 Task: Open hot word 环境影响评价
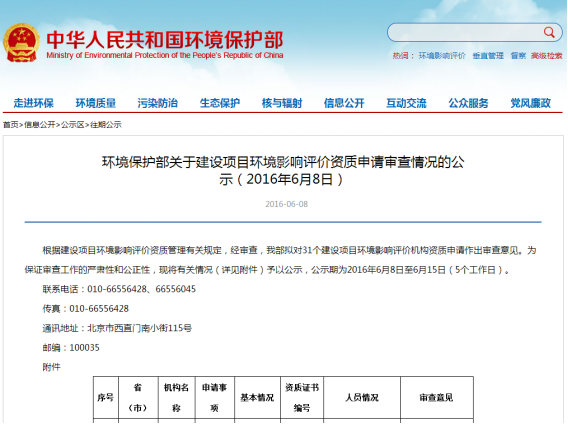pos(442,56)
